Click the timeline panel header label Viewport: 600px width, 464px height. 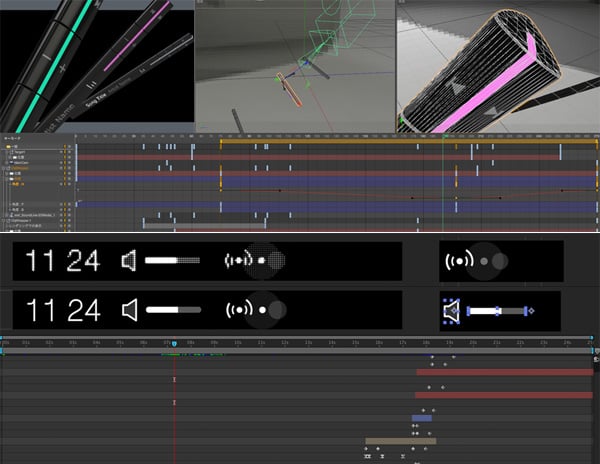tap(12, 137)
